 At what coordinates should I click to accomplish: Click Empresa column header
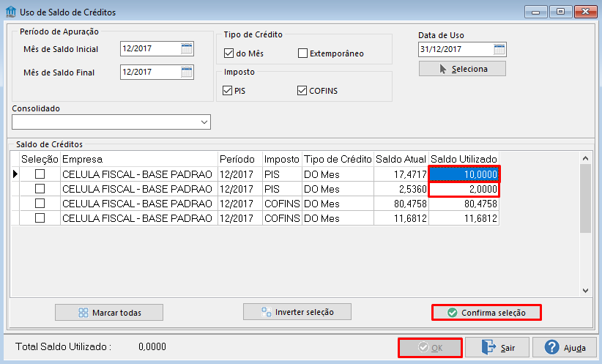[x=139, y=159]
